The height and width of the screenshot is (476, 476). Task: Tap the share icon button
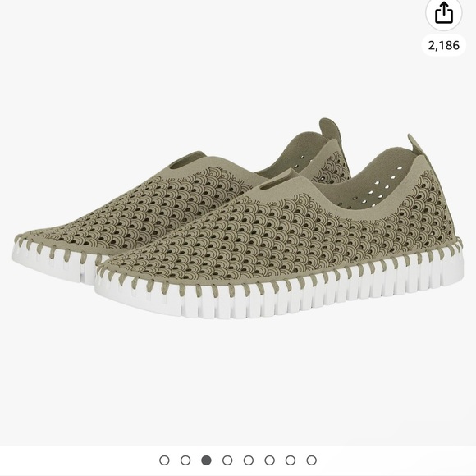click(443, 13)
